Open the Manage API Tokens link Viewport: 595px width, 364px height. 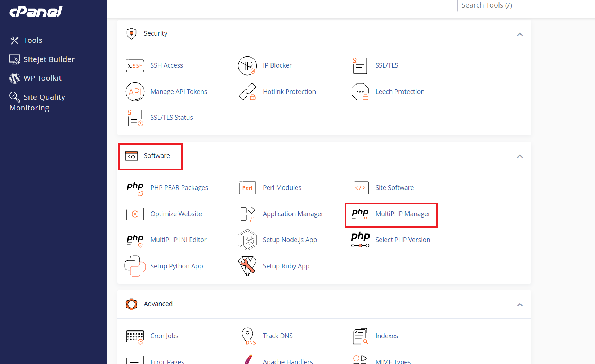tap(179, 92)
